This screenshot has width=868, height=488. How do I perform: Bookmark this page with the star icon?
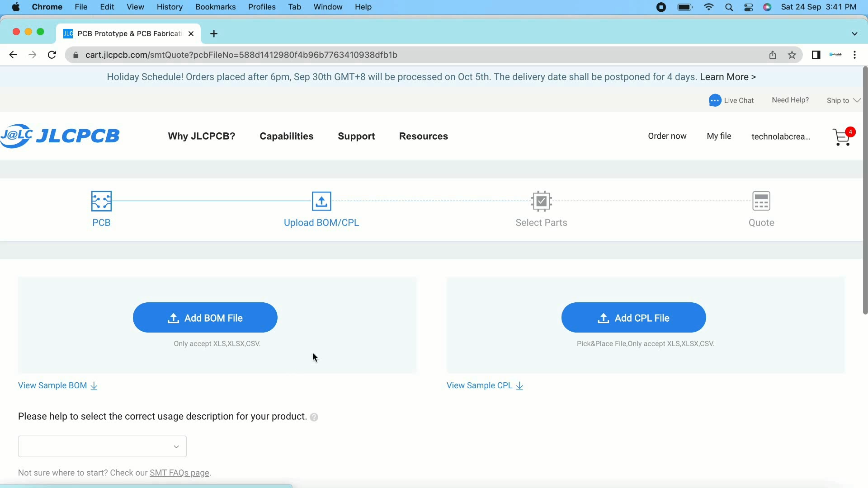point(792,55)
